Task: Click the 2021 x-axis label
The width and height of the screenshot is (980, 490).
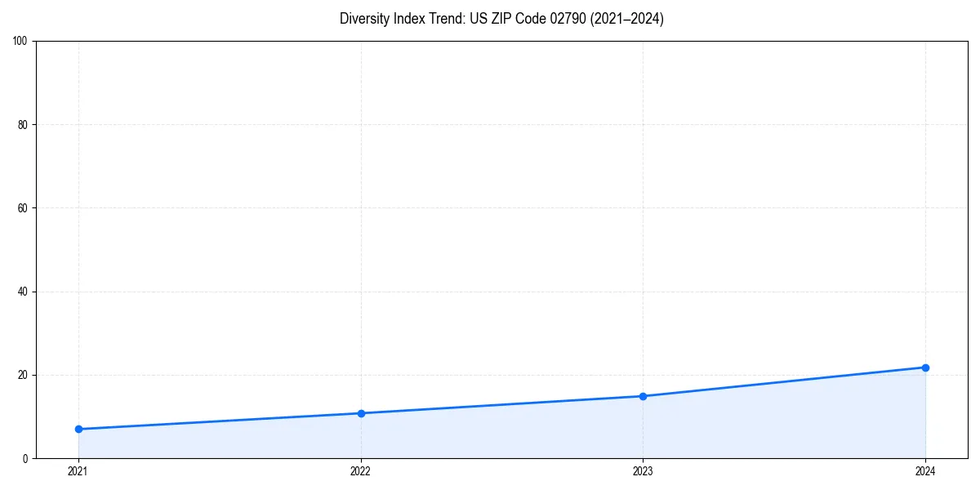Action: pos(77,471)
